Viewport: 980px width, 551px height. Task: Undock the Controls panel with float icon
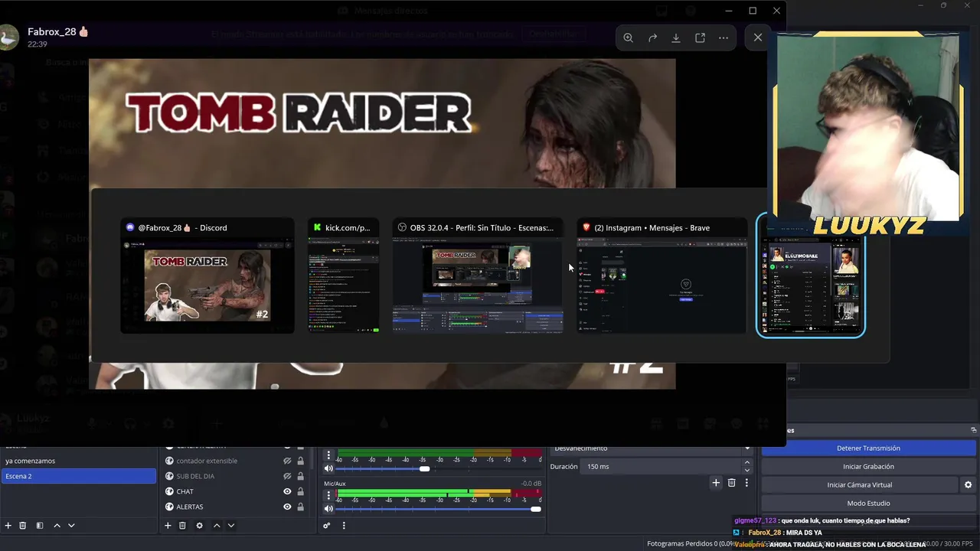tap(973, 430)
